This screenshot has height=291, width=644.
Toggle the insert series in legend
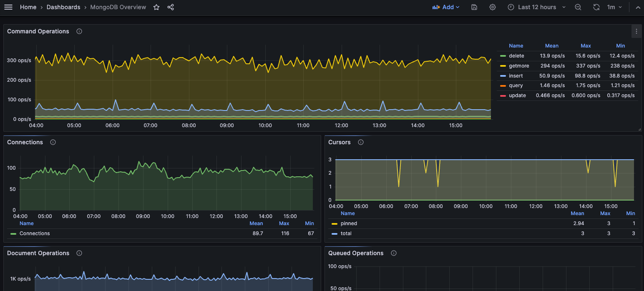pos(516,76)
